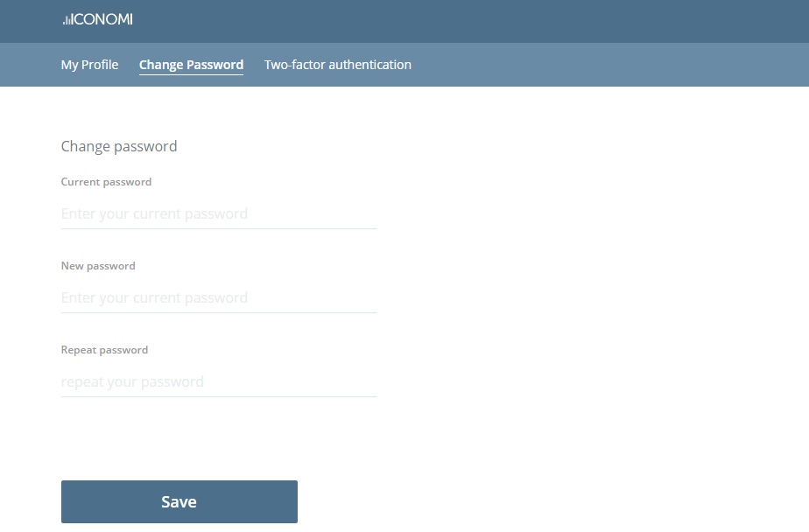This screenshot has width=809, height=532.
Task: Click the 'Current password' field label
Action: (x=106, y=182)
